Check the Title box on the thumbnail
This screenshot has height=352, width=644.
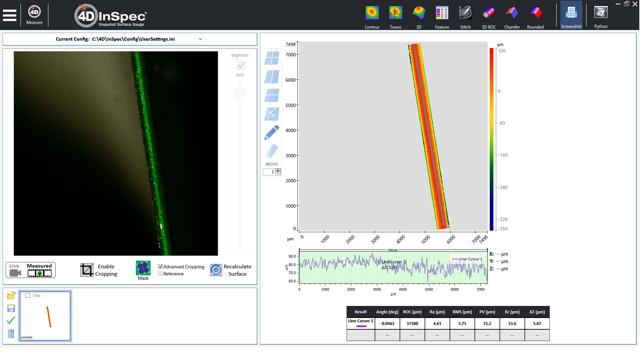(28, 295)
